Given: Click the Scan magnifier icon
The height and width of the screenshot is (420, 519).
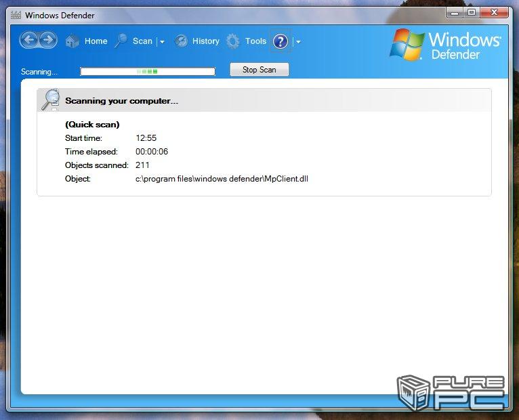Looking at the screenshot, I should click(121, 41).
